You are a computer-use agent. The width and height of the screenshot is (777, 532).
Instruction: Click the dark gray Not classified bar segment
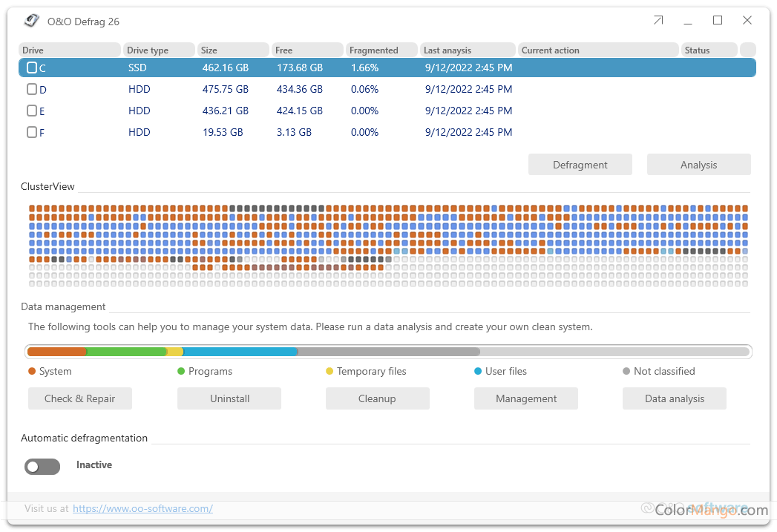(x=389, y=352)
